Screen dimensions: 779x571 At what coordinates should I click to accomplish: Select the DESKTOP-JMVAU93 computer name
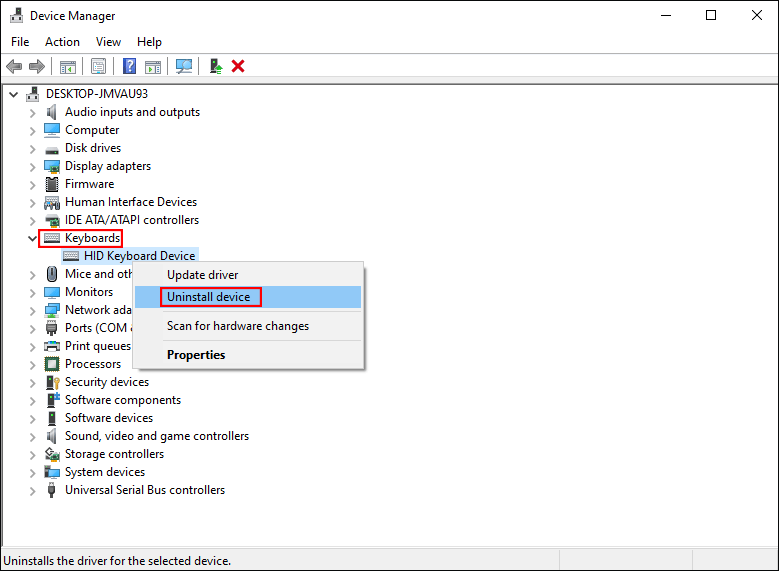coord(97,93)
